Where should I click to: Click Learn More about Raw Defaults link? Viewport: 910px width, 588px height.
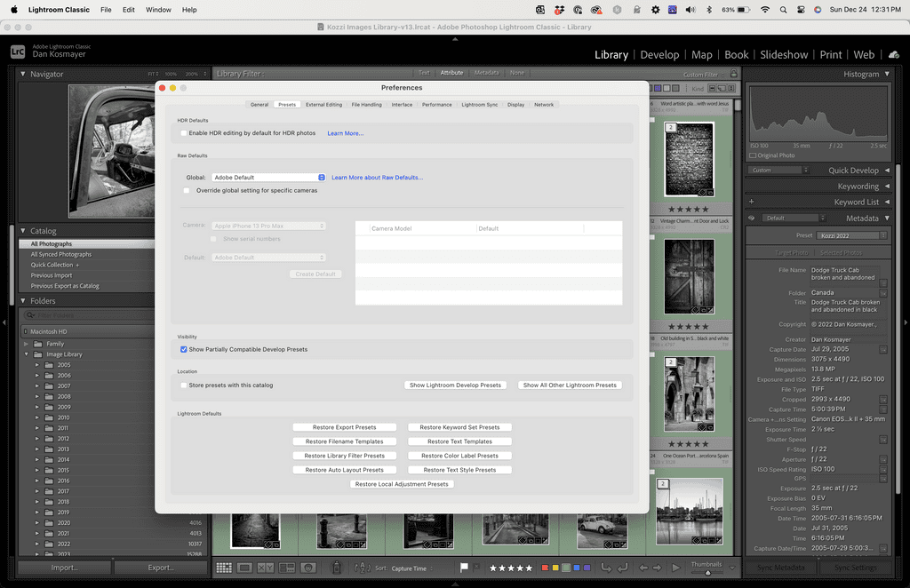(x=377, y=178)
